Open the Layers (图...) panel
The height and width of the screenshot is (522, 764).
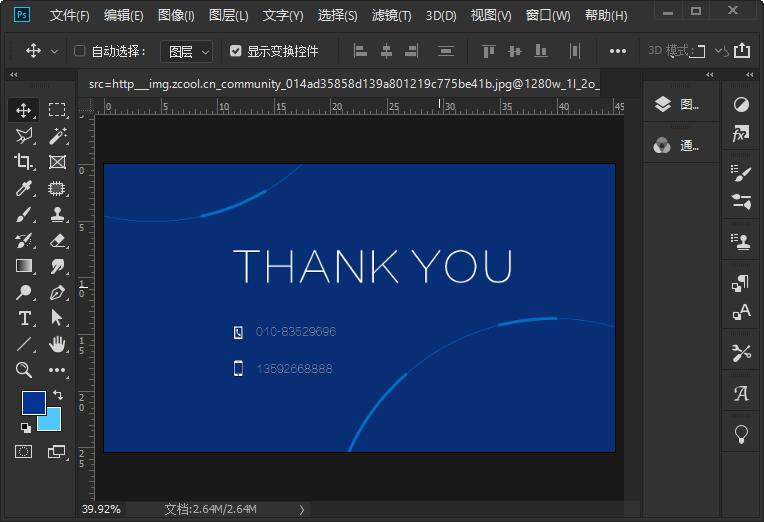tap(679, 104)
